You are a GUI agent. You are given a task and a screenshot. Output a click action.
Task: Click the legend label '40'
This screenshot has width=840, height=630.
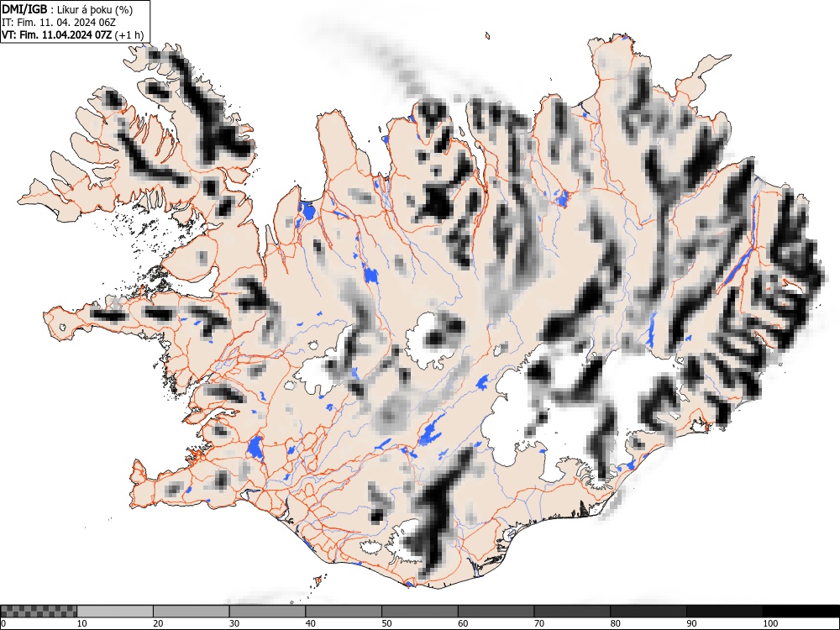point(310,623)
